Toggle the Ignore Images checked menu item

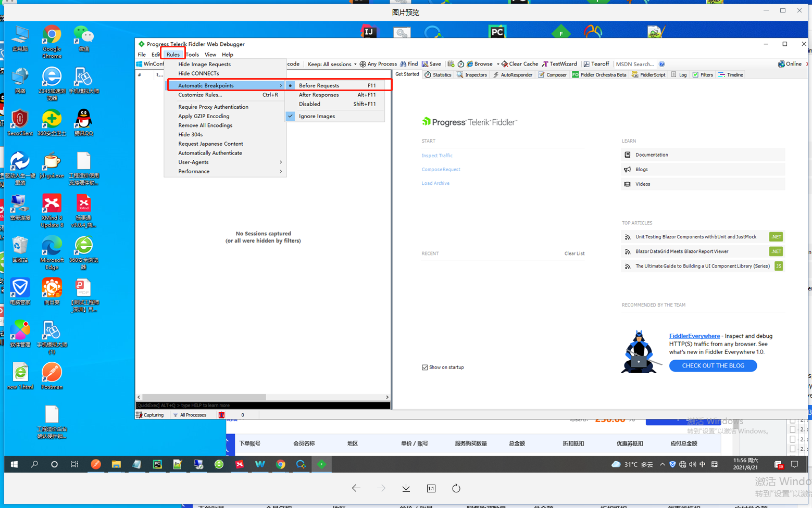(x=335, y=116)
